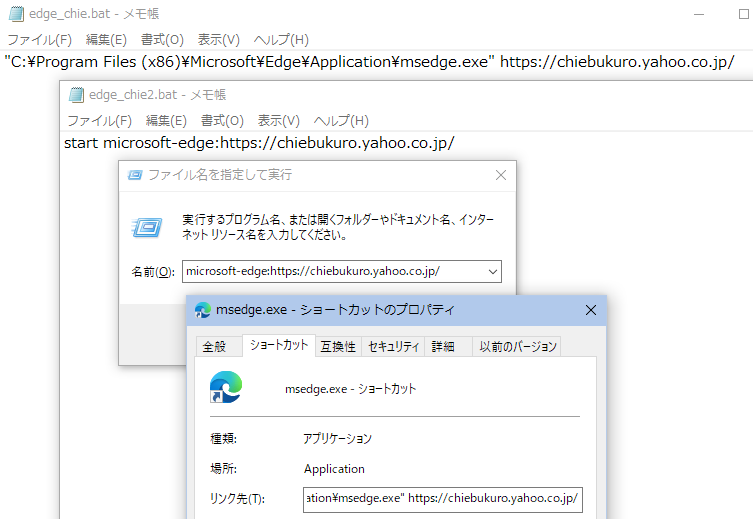The width and height of the screenshot is (753, 519).
Task: Click the large msedge.exe shortcut icon
Action: click(x=226, y=386)
